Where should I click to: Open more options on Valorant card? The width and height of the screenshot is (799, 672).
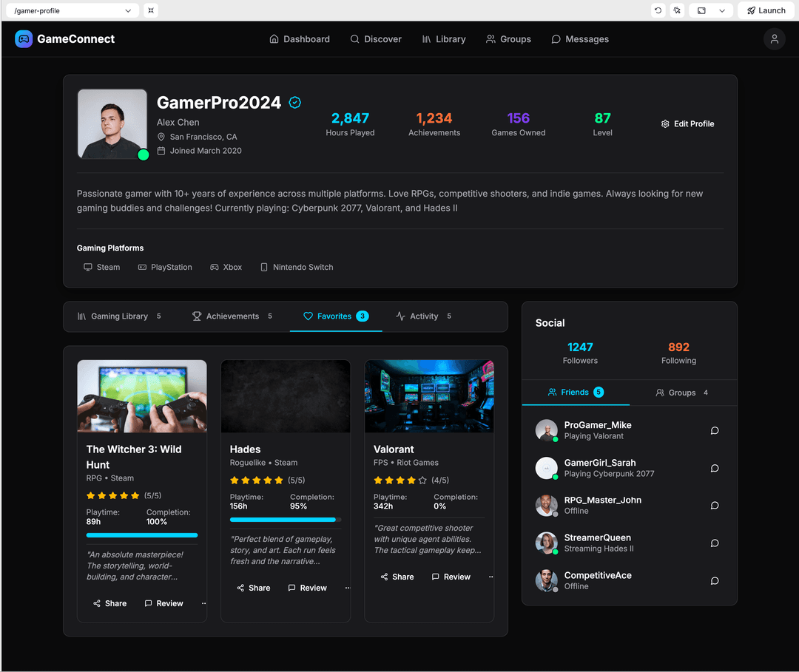(490, 577)
